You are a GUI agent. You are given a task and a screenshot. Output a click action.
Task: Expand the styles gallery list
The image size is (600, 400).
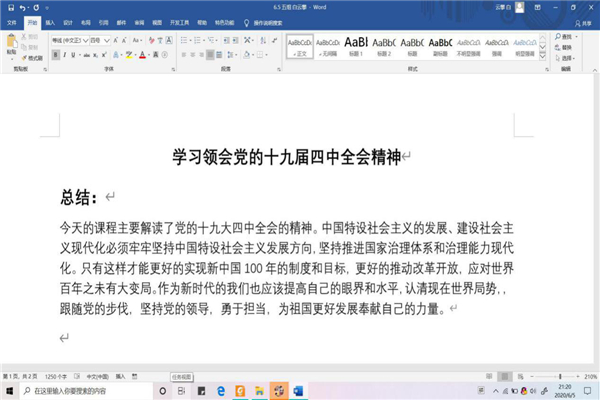pyautogui.click(x=543, y=56)
